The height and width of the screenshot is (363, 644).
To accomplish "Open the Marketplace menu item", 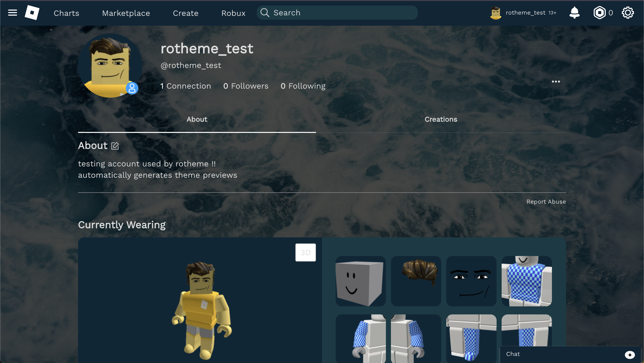I will pyautogui.click(x=126, y=13).
